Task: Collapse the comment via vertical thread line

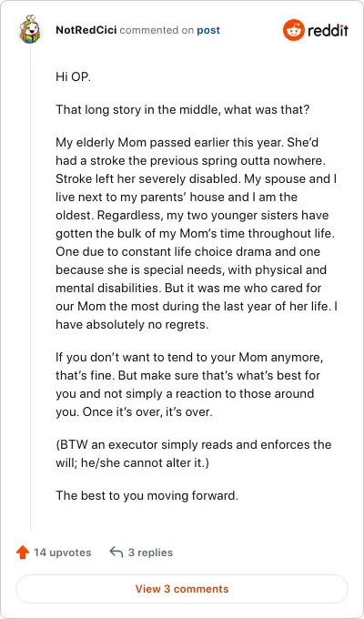Action: (x=30, y=288)
